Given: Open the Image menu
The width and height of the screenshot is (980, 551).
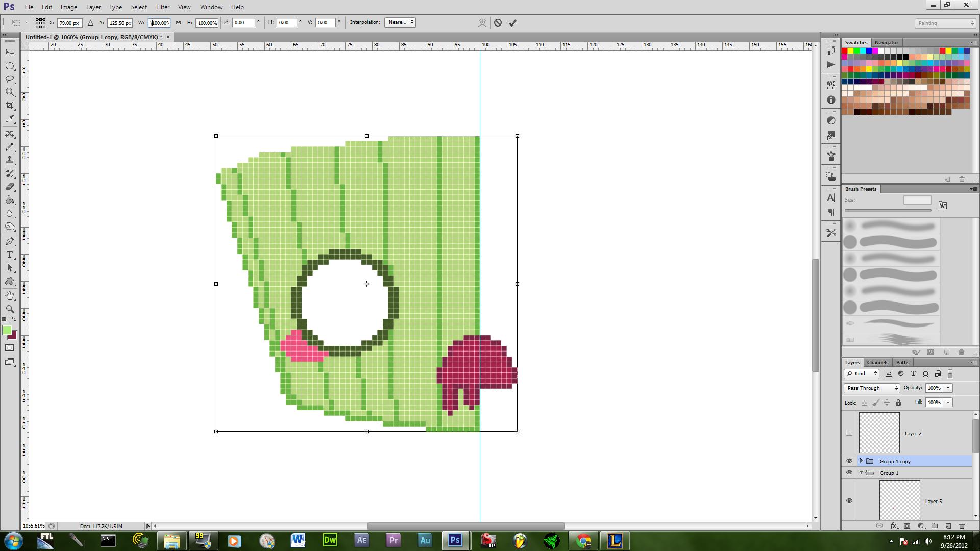Looking at the screenshot, I should click(x=68, y=7).
